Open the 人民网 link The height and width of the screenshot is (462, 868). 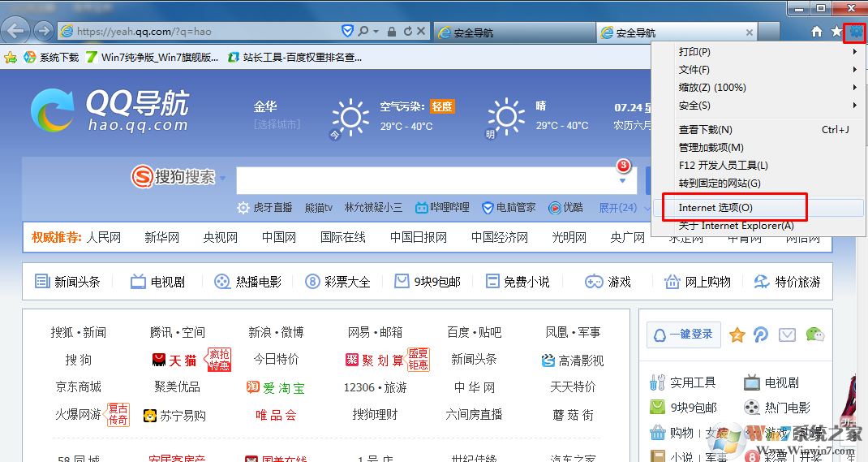coord(104,237)
